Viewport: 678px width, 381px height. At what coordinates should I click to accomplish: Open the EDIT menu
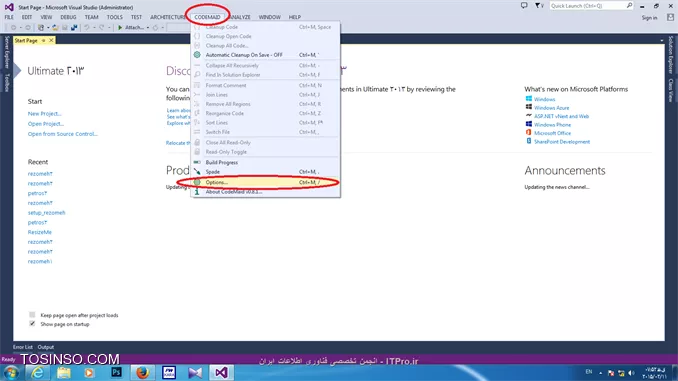(x=27, y=17)
